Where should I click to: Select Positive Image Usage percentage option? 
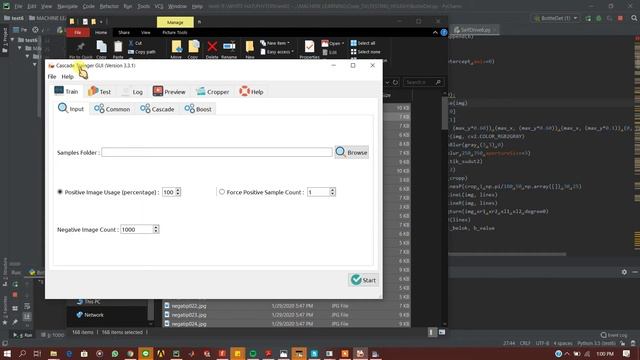60,192
